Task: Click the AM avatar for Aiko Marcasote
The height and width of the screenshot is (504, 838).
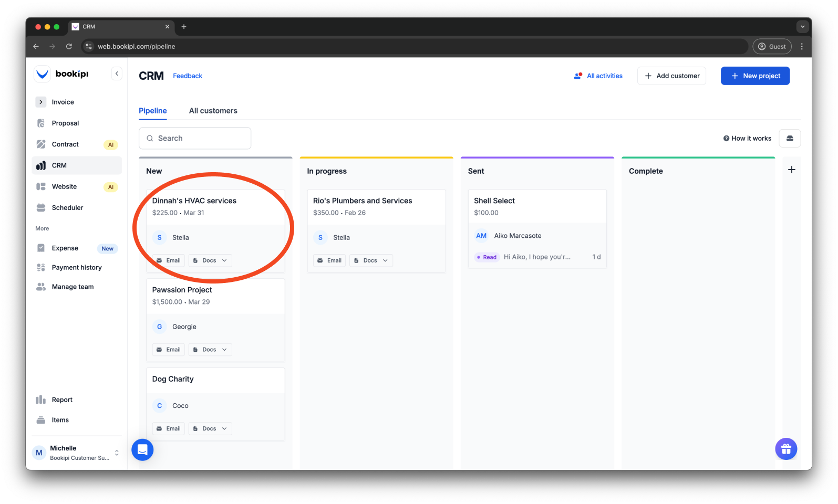Action: point(481,236)
